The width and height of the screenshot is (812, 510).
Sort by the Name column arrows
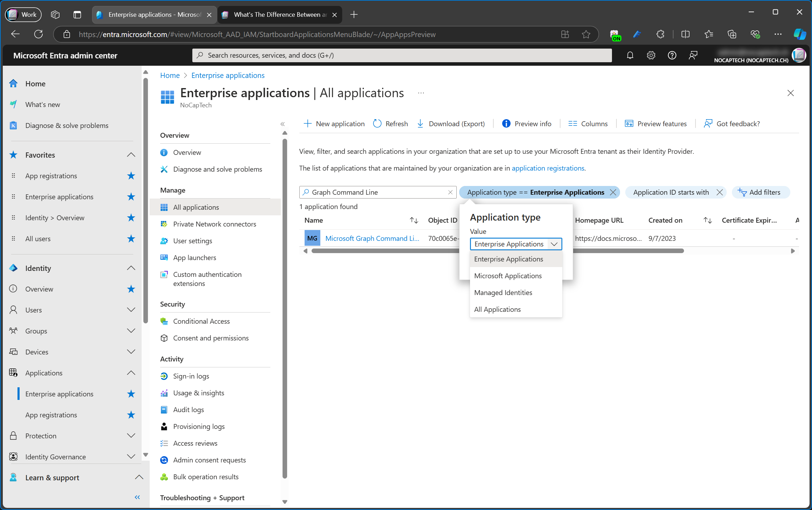point(414,220)
